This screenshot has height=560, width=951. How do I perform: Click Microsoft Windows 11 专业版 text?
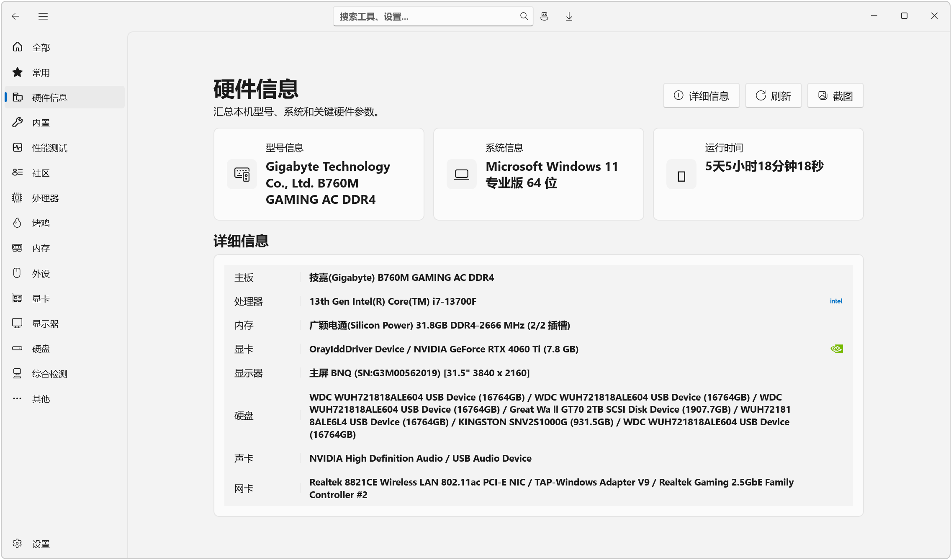point(552,175)
